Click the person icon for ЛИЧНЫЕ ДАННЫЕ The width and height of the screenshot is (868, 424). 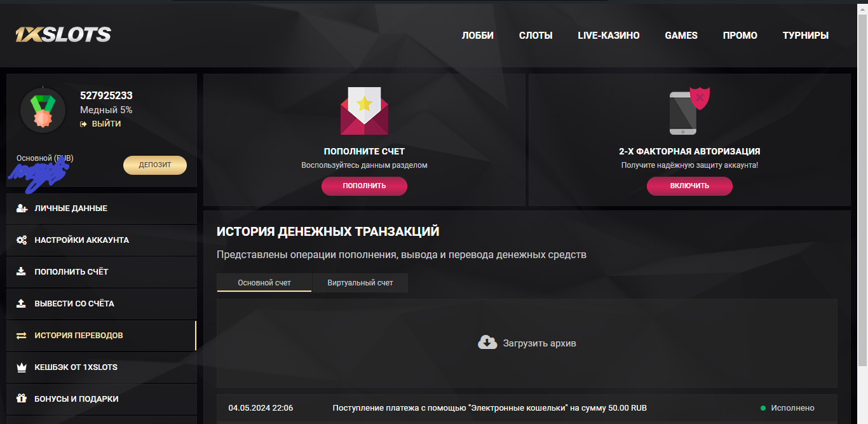click(22, 209)
